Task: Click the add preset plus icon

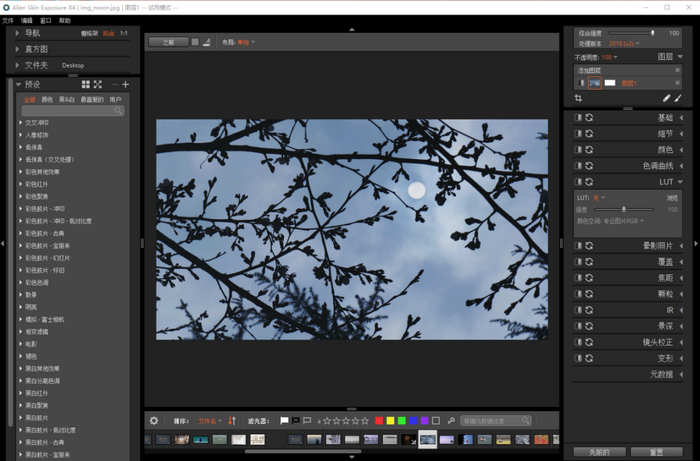Action: (125, 85)
